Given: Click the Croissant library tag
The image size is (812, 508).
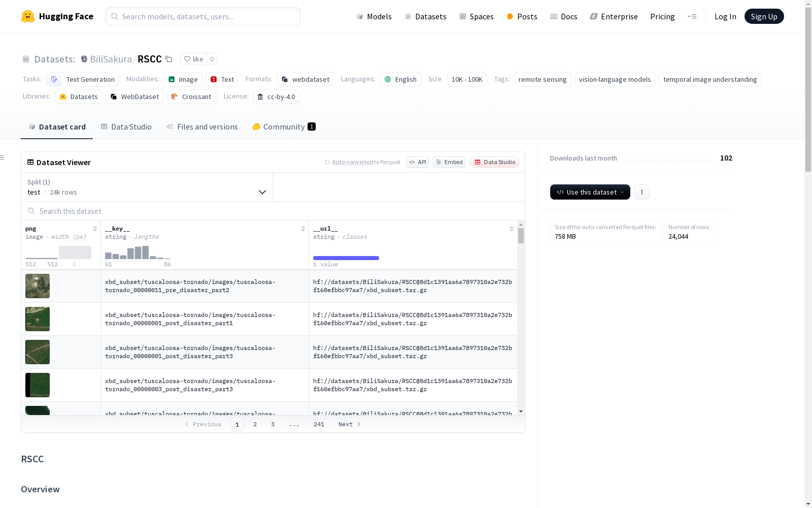Looking at the screenshot, I should click(x=191, y=97).
